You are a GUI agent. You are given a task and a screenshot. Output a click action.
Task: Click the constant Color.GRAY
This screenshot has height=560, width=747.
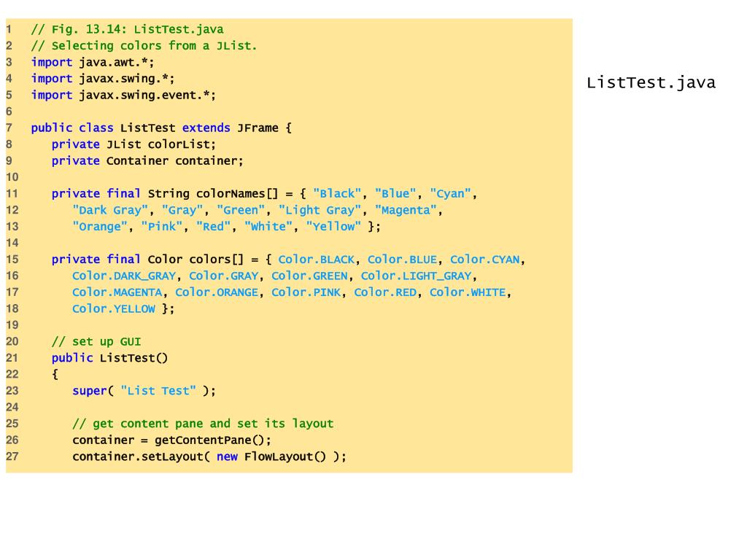[x=223, y=276]
